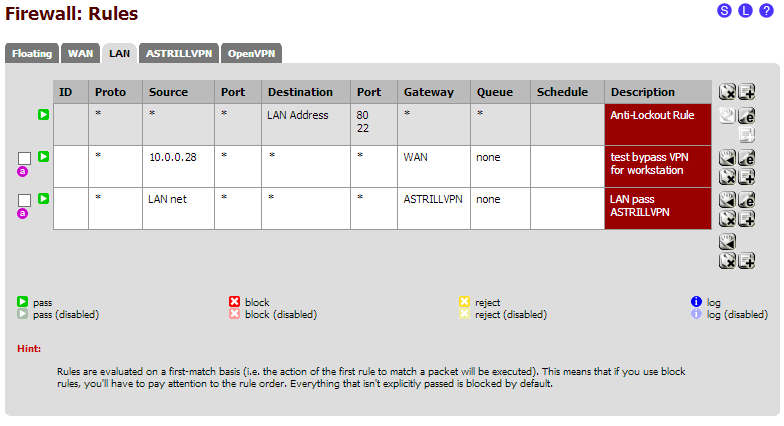Click the blue S icon
This screenshot has width=784, height=426.
click(x=724, y=10)
